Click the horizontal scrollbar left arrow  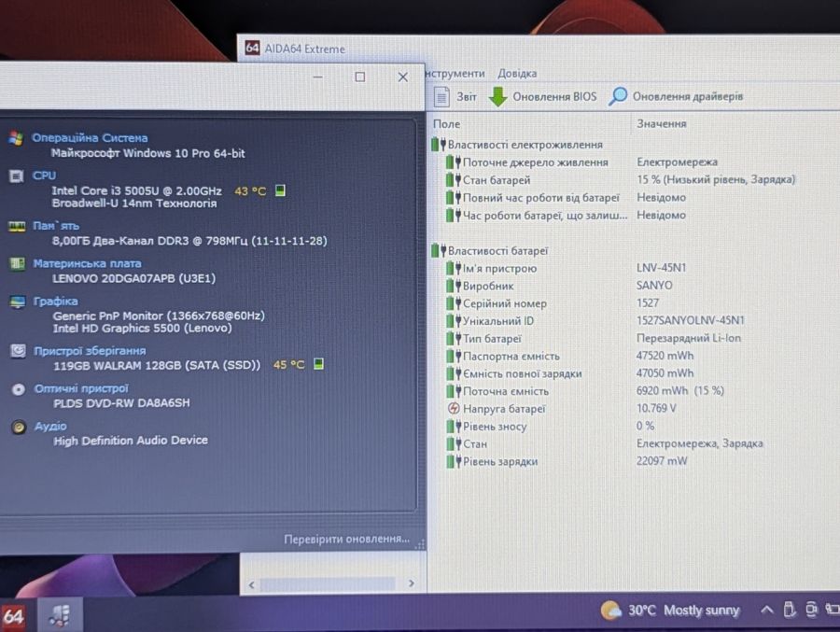pyautogui.click(x=251, y=584)
